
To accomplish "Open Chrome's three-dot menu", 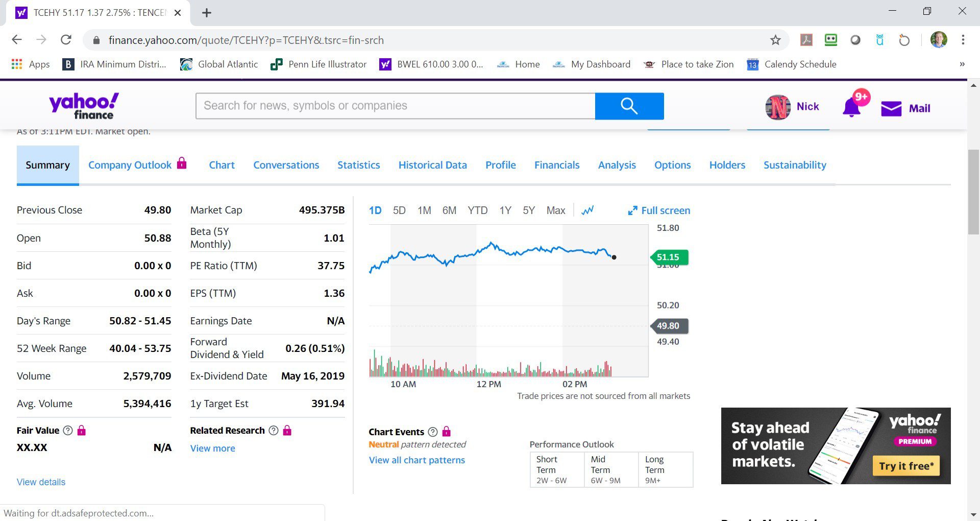I will (963, 40).
